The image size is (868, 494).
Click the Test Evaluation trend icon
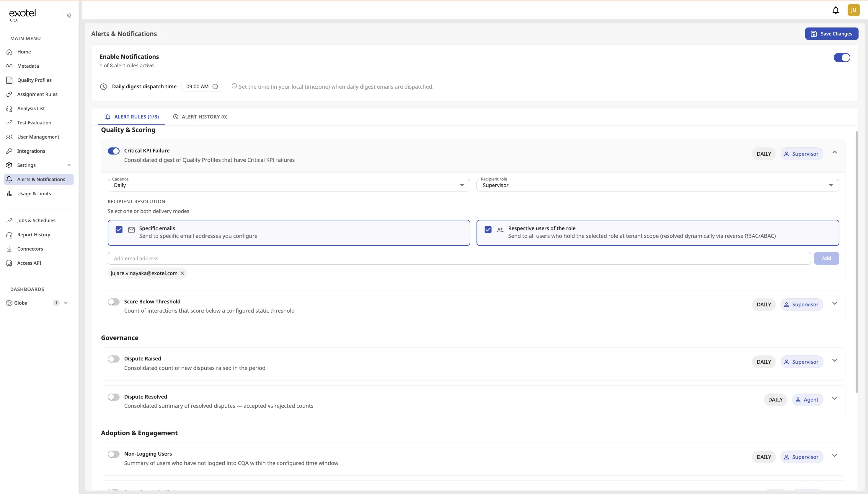click(x=9, y=123)
